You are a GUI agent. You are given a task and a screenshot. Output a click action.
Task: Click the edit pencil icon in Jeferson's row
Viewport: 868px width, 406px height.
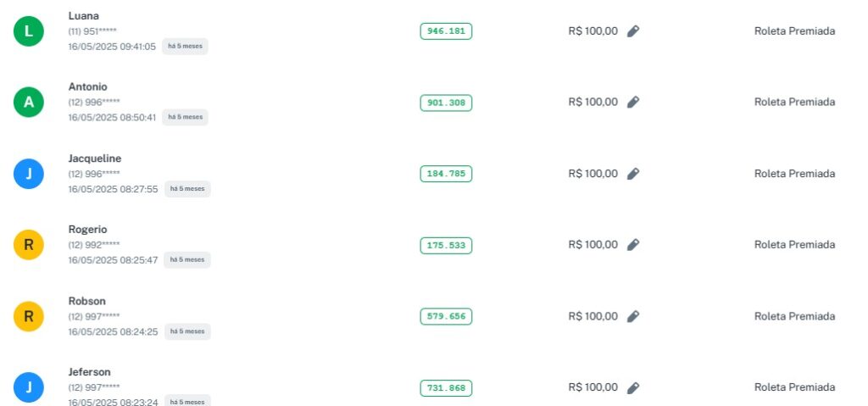[633, 388]
